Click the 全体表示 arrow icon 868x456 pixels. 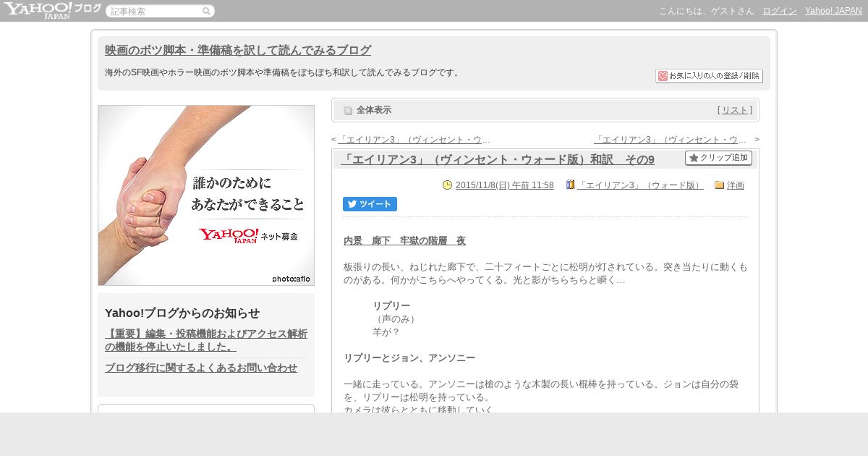coord(348,111)
